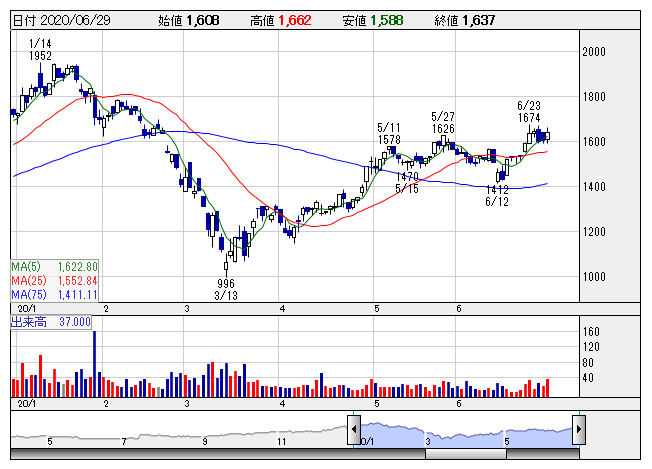Click the month 4 label under price chart

pos(282,309)
